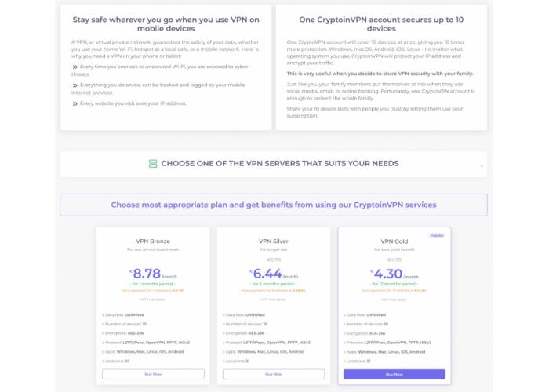
Task: Click the 6.44 per month price
Action: coord(274,274)
